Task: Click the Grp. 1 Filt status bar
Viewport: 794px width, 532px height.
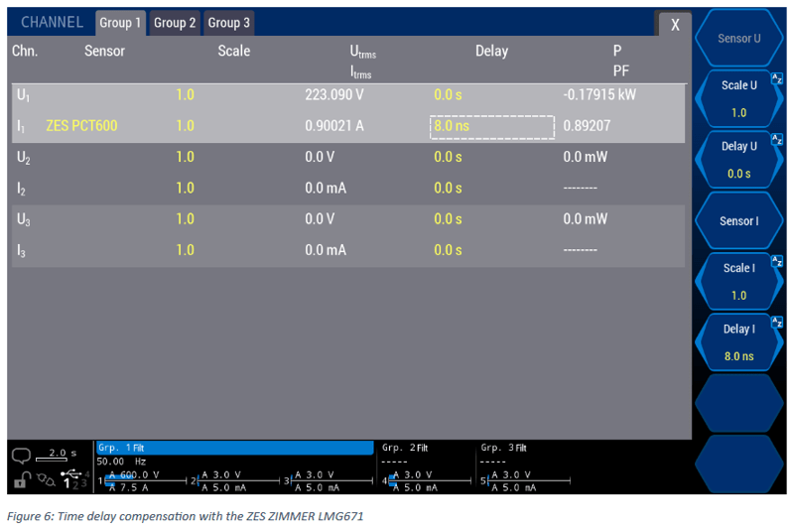Action: 234,448
